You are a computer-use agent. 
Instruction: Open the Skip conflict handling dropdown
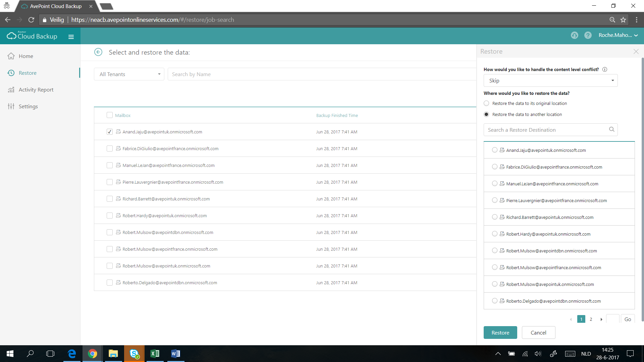coord(550,80)
